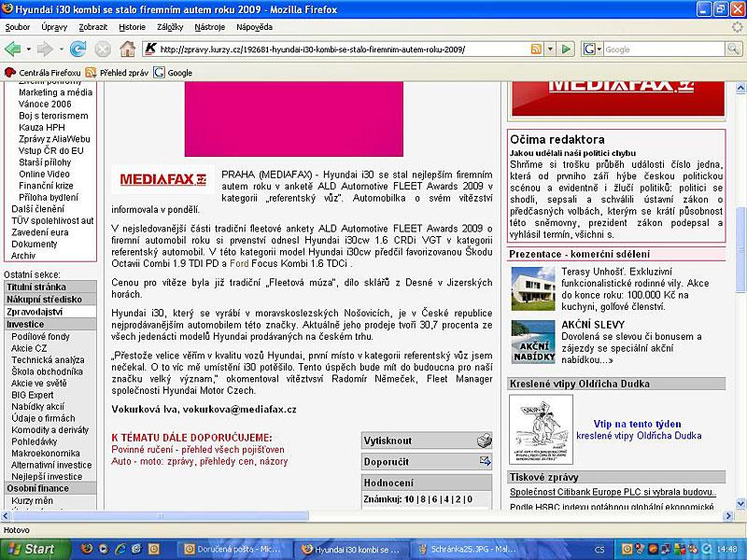Open the back button history dropdown arrow
747x560 pixels.
pyautogui.click(x=29, y=49)
